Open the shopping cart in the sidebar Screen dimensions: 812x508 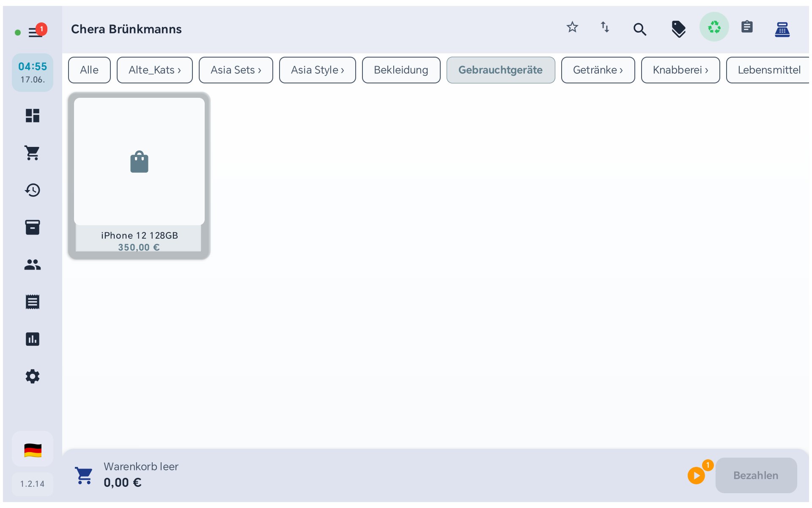33,153
